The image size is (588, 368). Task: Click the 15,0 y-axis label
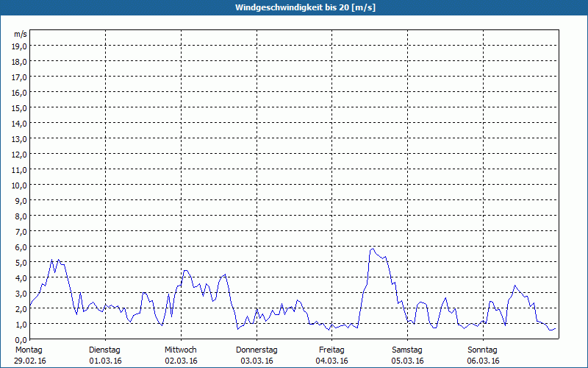tap(20, 108)
